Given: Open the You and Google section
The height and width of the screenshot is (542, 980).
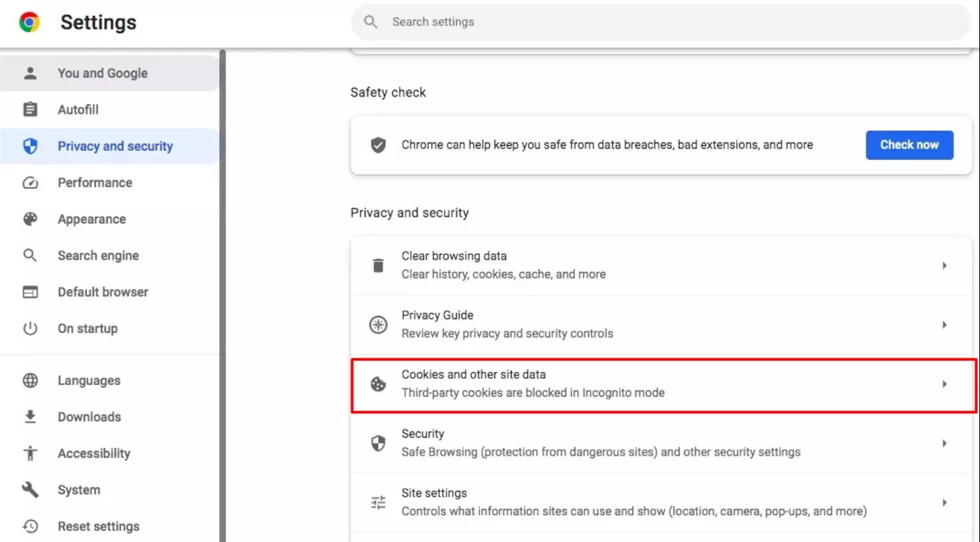Looking at the screenshot, I should pyautogui.click(x=102, y=73).
